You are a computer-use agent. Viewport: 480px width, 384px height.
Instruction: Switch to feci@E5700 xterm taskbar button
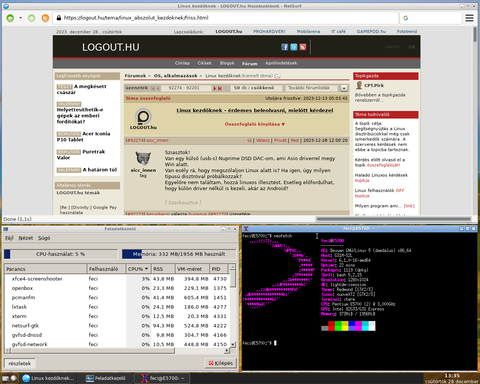click(162, 378)
